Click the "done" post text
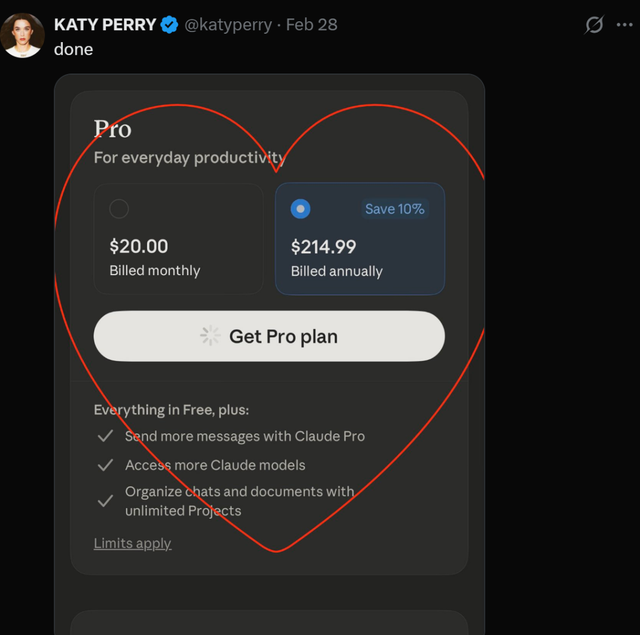Screen dimensions: 640x635 coord(73,49)
